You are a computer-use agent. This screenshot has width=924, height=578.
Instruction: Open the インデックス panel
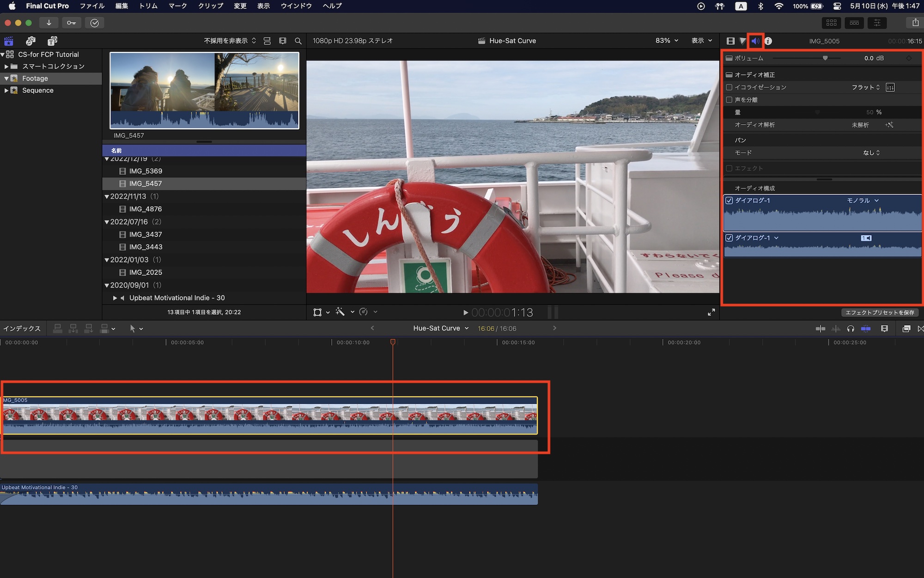(x=22, y=328)
